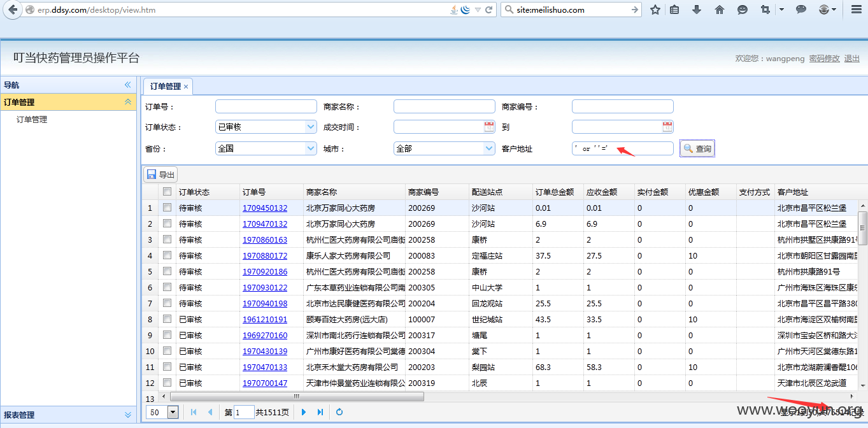Go to next page of grid
This screenshot has height=428, width=868.
[x=304, y=412]
